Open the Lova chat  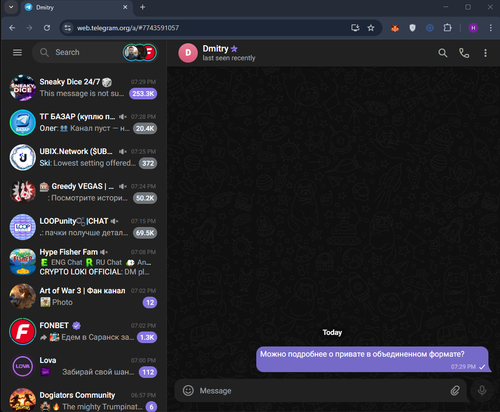tap(83, 366)
